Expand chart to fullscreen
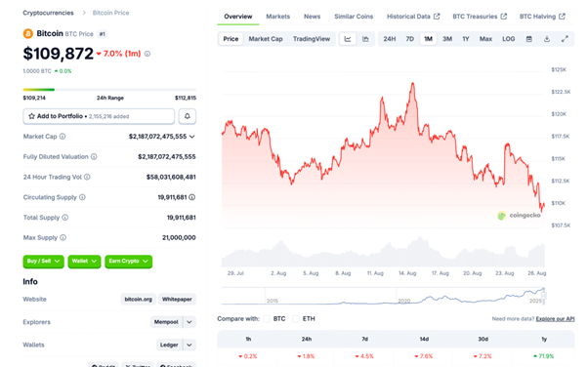Screen dimensions: 588x367 pyautogui.click(x=565, y=39)
